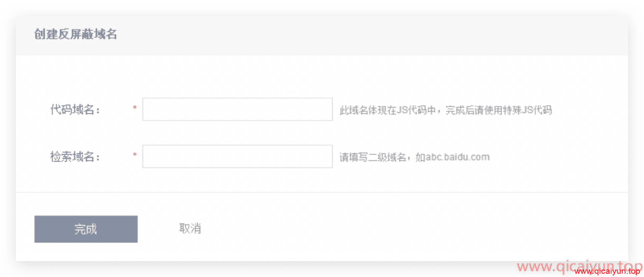Click the 代码域名 text input box

point(237,109)
